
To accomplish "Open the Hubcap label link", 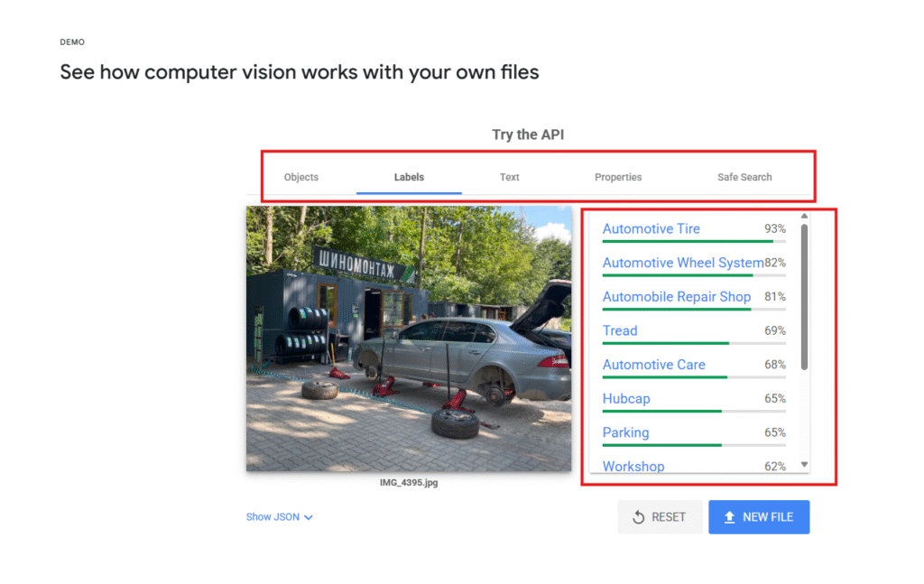I will (626, 398).
